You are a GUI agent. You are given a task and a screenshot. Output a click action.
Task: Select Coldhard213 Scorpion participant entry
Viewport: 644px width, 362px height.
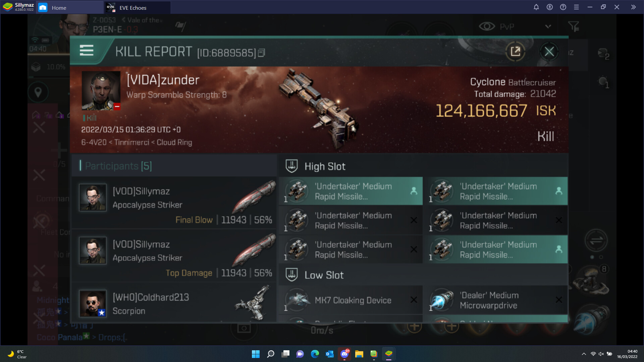click(174, 303)
